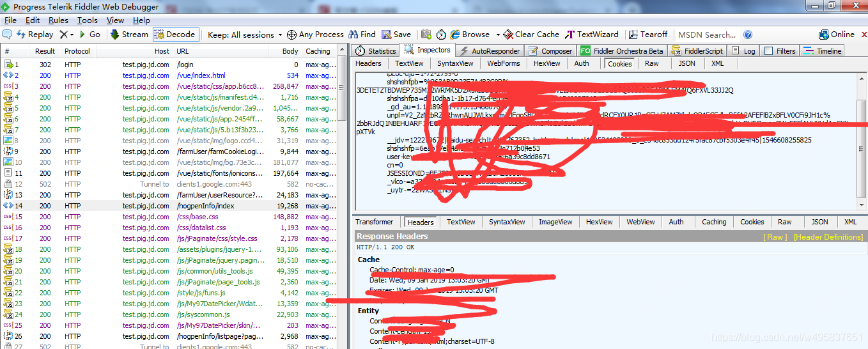Click the Tearoff button
The width and height of the screenshot is (868, 349).
click(x=648, y=35)
